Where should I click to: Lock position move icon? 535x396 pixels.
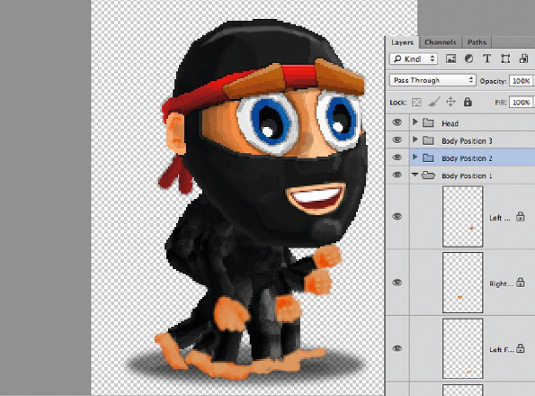451,102
